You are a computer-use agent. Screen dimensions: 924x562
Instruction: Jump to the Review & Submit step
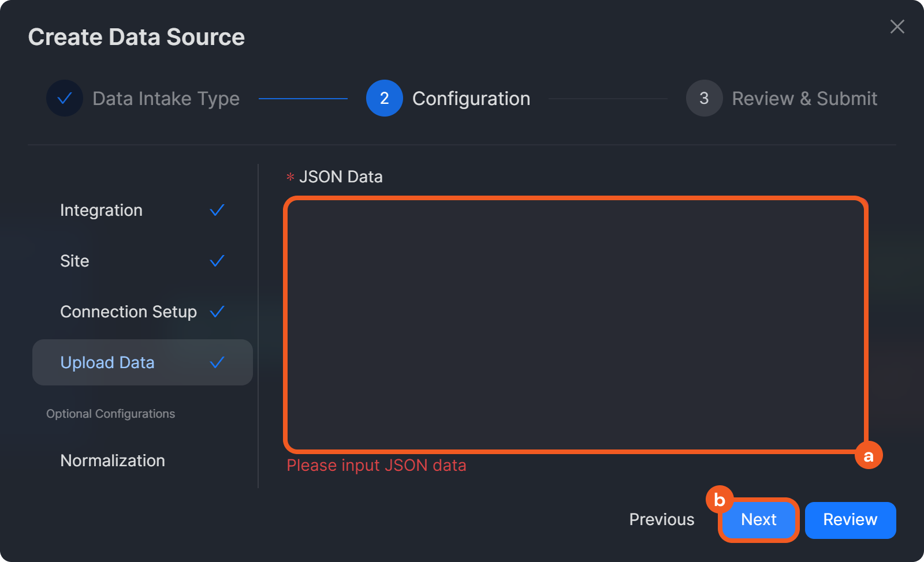pyautogui.click(x=804, y=99)
